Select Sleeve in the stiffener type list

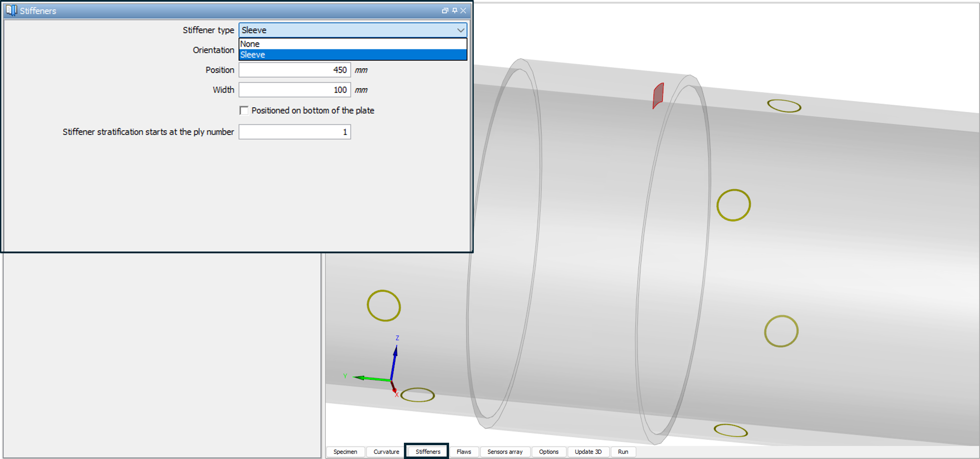coord(353,55)
